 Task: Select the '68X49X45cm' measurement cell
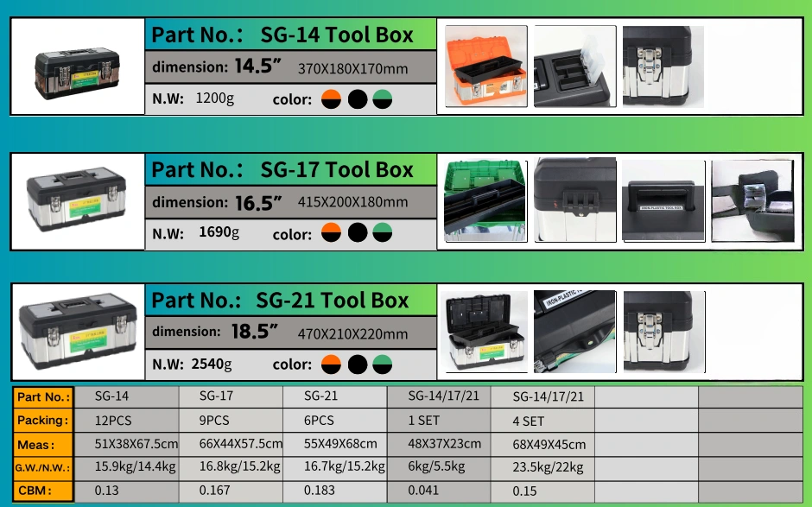coord(549,444)
